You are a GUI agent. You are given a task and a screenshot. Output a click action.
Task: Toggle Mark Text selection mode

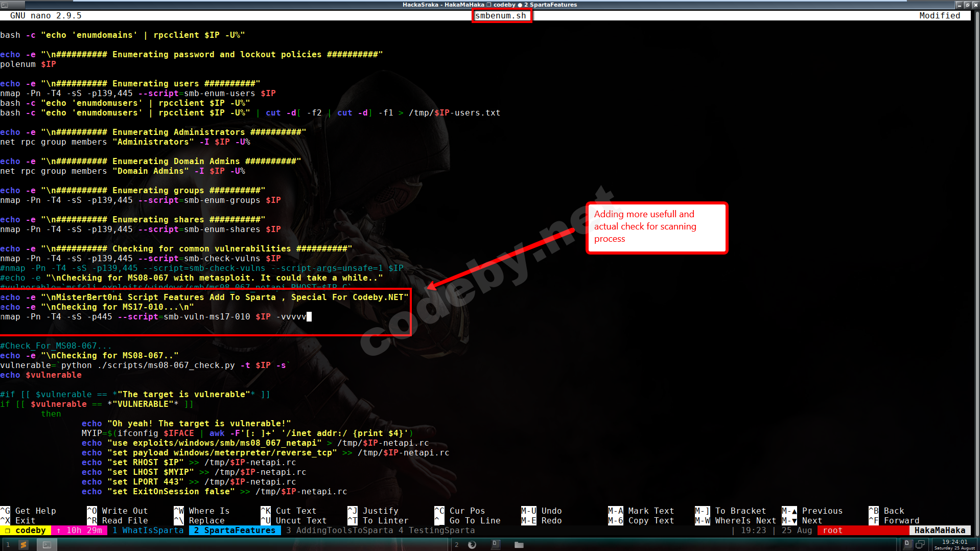pos(651,510)
